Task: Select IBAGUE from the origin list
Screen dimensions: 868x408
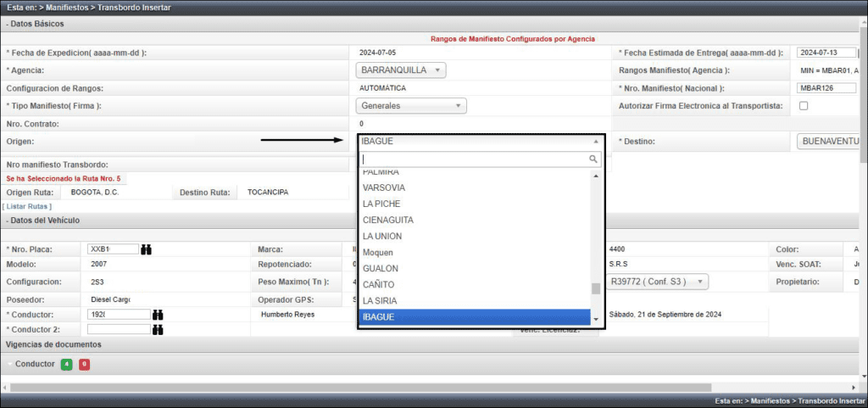Action: 474,317
